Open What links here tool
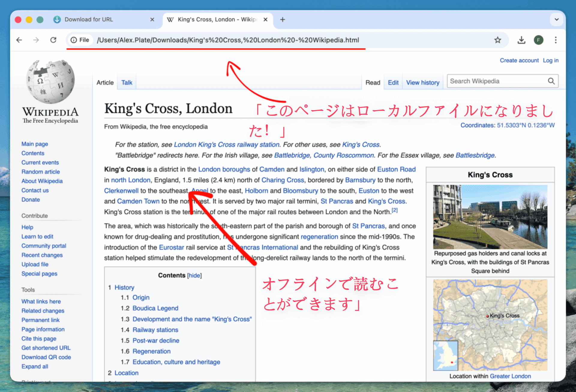The image size is (576, 392). [x=41, y=301]
